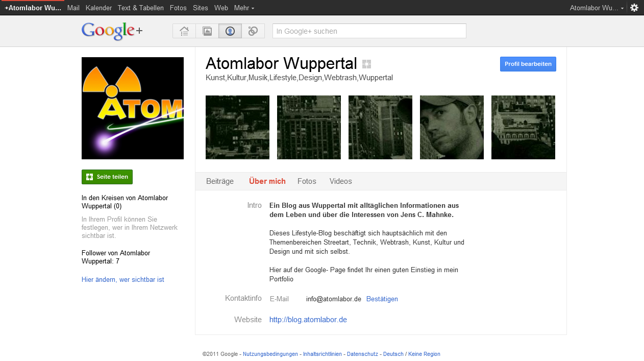The width and height of the screenshot is (644, 361).
Task: Open the Photos icon in navigation
Action: pos(207,31)
